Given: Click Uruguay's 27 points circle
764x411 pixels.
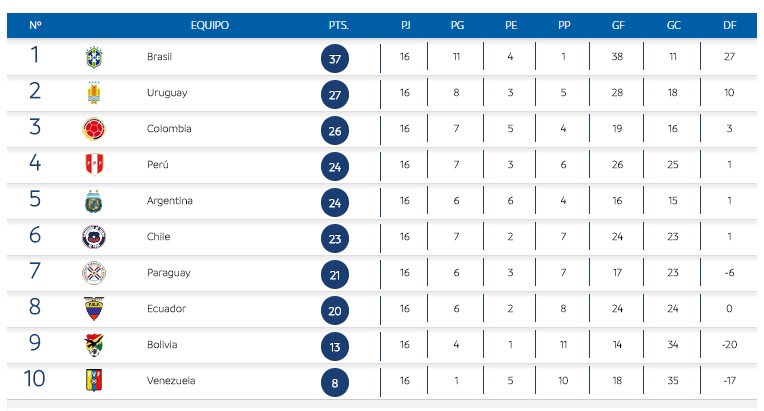Looking at the screenshot, I should pyautogui.click(x=337, y=95).
